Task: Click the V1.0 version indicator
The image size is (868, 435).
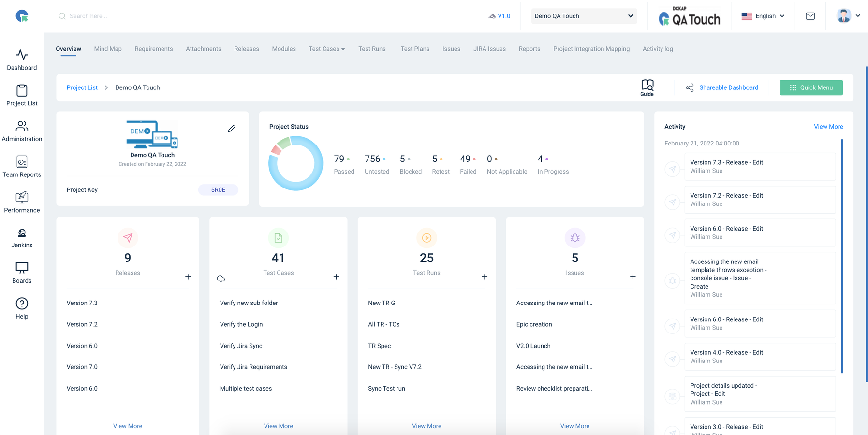Action: click(x=499, y=16)
